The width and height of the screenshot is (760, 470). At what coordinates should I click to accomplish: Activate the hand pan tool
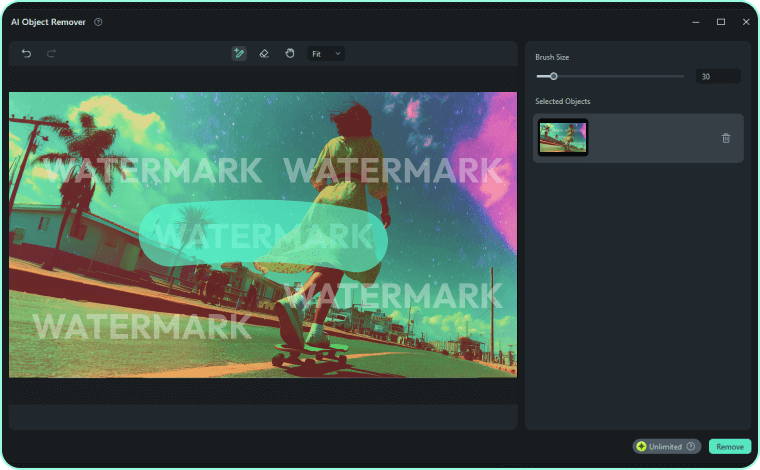tap(289, 53)
